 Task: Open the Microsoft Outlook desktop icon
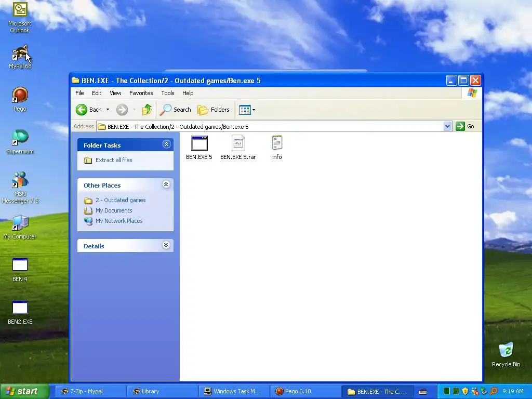tap(20, 17)
